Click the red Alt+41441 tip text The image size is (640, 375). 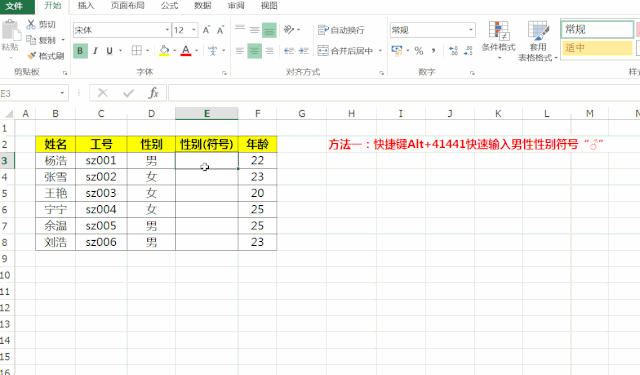pyautogui.click(x=466, y=144)
